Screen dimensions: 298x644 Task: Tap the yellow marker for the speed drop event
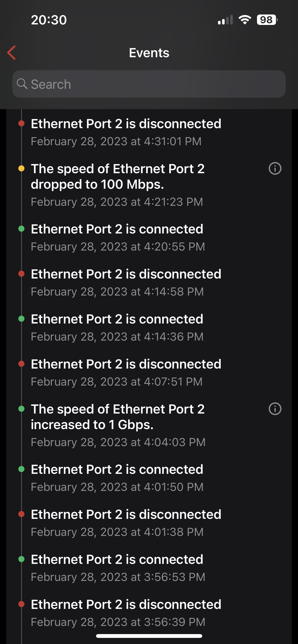[21, 168]
